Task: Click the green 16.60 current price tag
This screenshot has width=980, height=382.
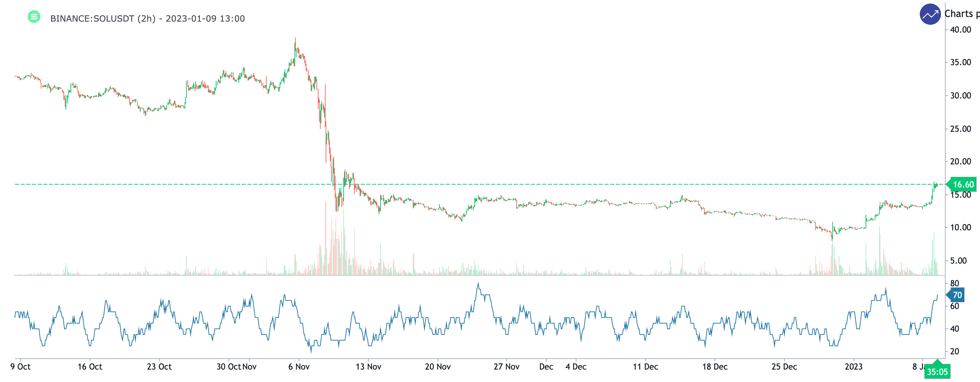Action: click(x=963, y=185)
